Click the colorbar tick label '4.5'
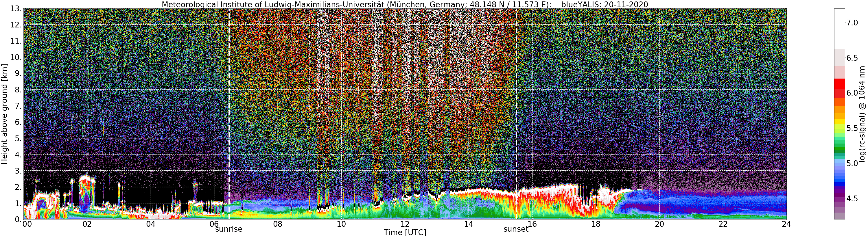This screenshot has width=868, height=238. [x=852, y=199]
